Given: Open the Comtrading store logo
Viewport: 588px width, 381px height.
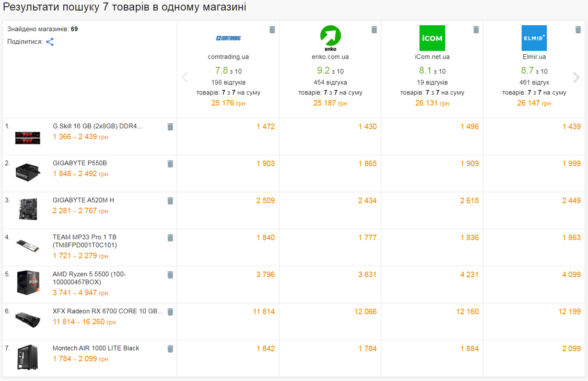Looking at the screenshot, I should tap(229, 38).
